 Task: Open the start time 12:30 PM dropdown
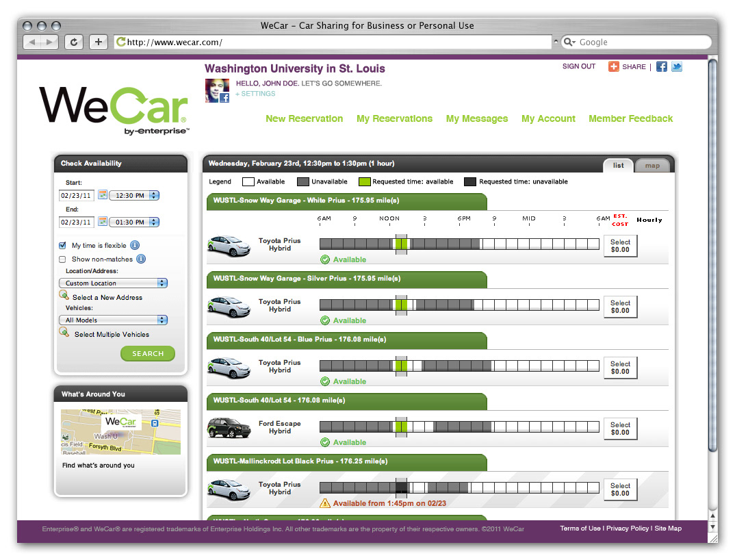[134, 195]
